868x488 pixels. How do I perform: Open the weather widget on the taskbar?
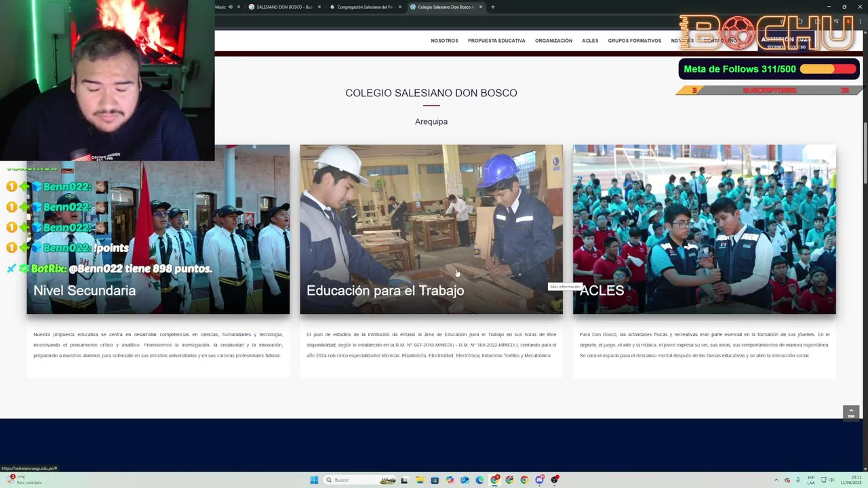(25, 480)
